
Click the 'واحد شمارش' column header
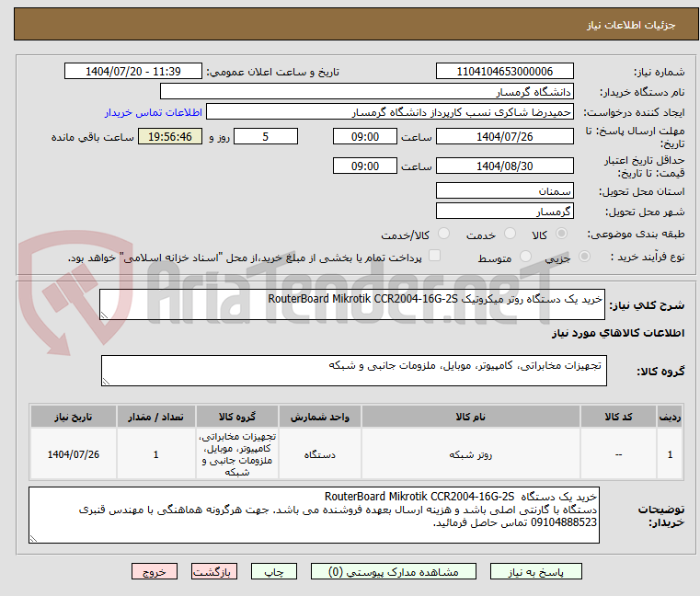(x=319, y=417)
